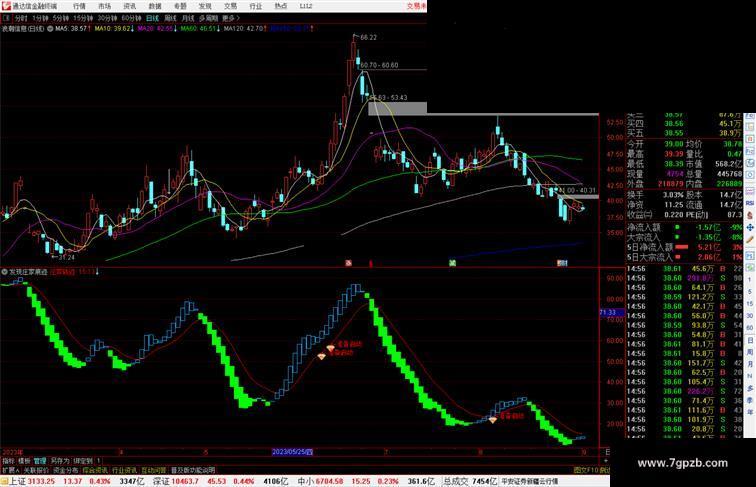Select the 30-minute shortcut in right sidebar
Viewport: 756px width, 487px height.
pyautogui.click(x=750, y=316)
